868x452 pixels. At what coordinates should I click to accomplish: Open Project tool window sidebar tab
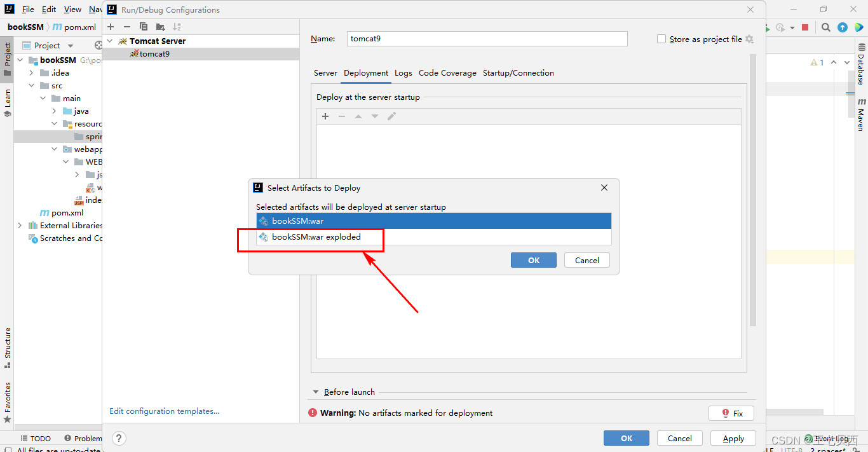pos(8,59)
